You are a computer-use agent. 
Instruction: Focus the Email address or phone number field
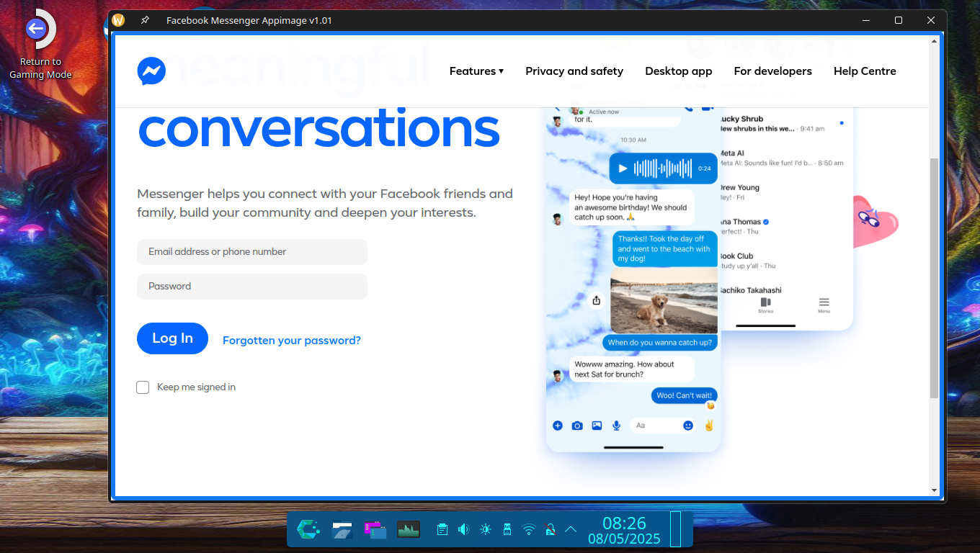(252, 252)
